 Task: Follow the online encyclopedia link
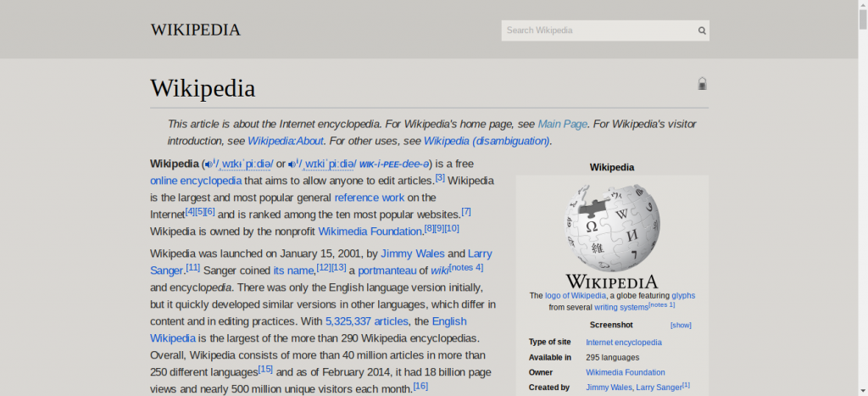pos(196,181)
